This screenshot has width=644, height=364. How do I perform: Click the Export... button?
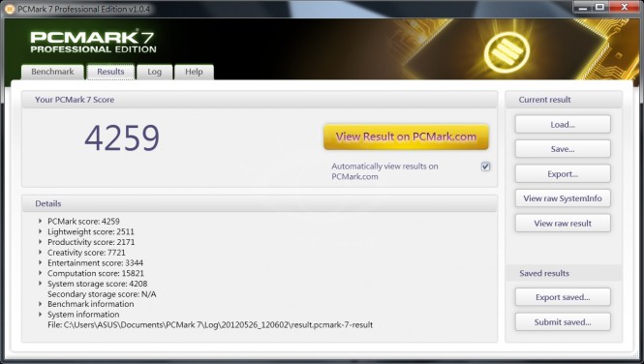(563, 174)
